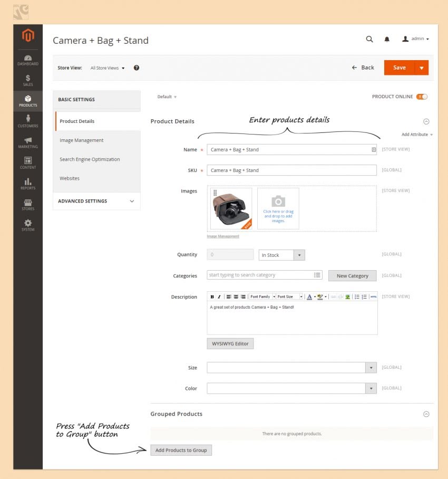Screen dimensions: 448x479
Task: Open Save button options arrow
Action: pos(422,68)
